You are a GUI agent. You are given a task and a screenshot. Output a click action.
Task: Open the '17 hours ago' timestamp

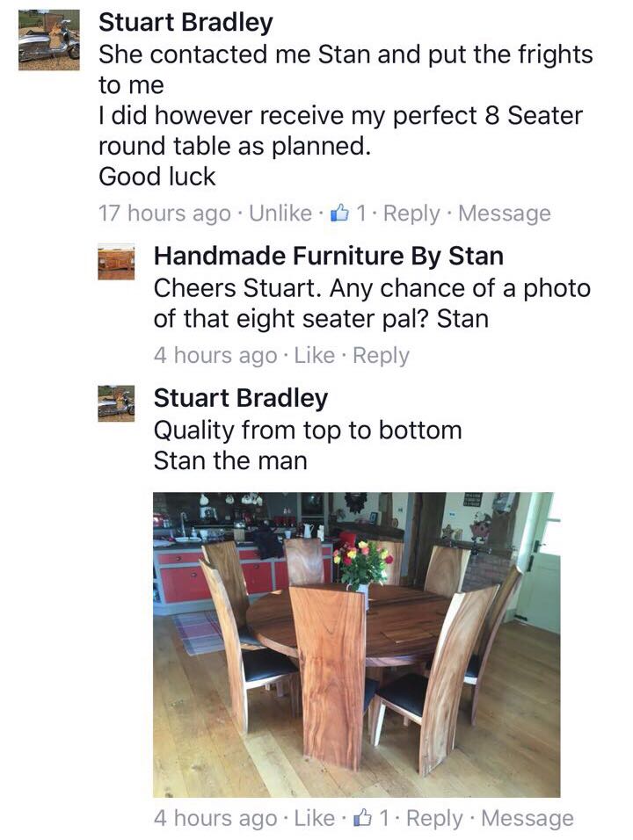click(164, 214)
